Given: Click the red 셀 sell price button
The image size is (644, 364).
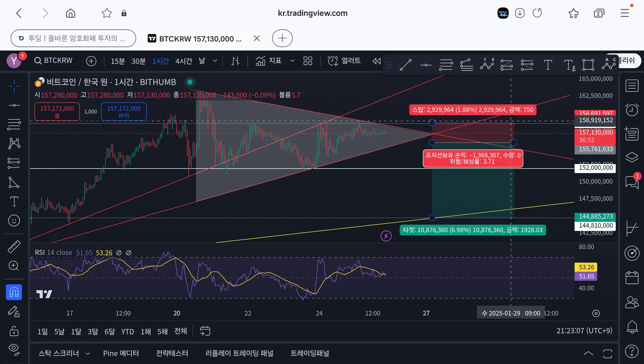Looking at the screenshot, I should click(57, 112).
